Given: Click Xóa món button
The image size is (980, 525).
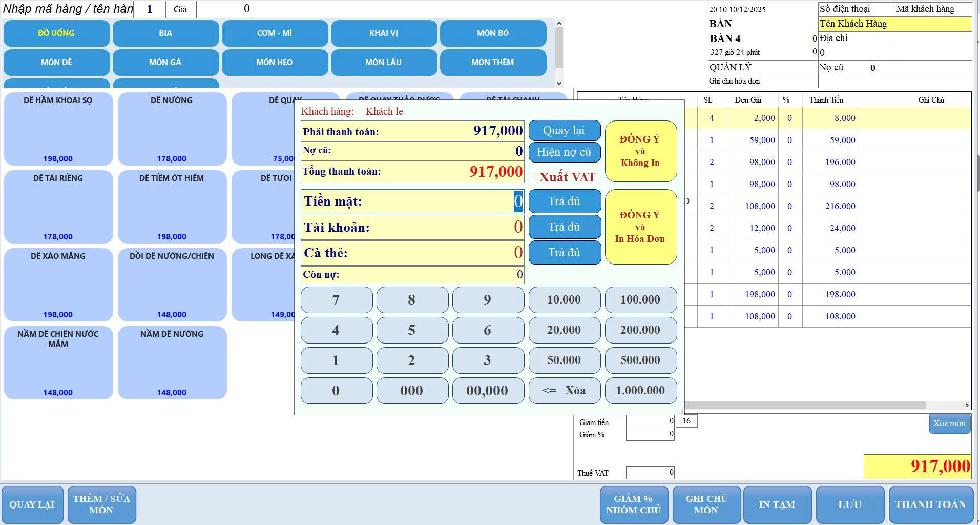Looking at the screenshot, I should [x=949, y=423].
